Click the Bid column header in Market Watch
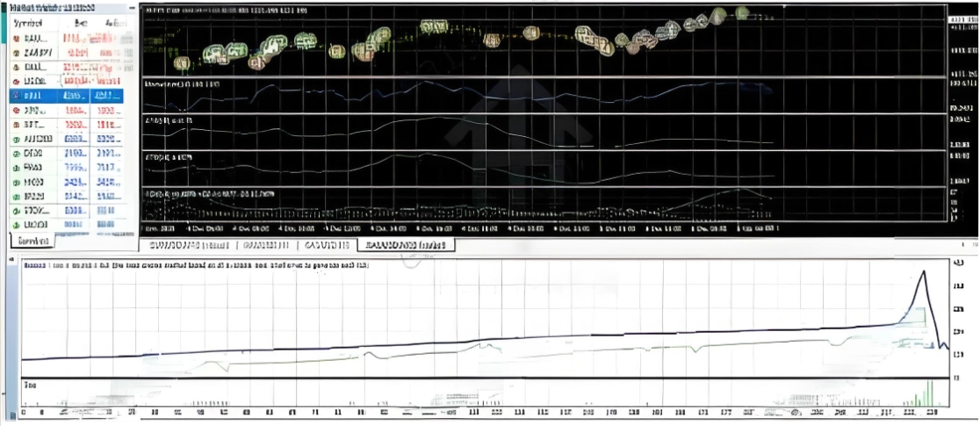 [80, 22]
